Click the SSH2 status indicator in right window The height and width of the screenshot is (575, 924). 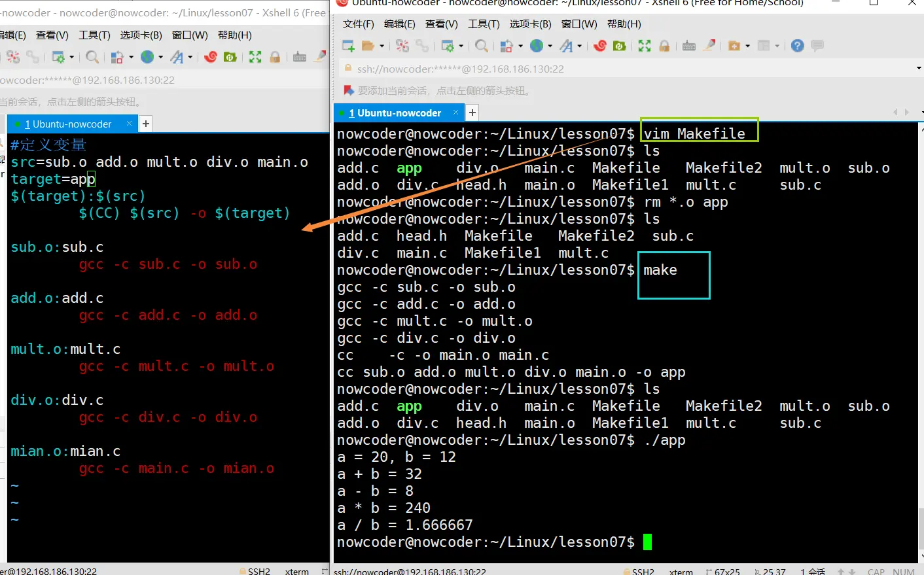point(639,571)
